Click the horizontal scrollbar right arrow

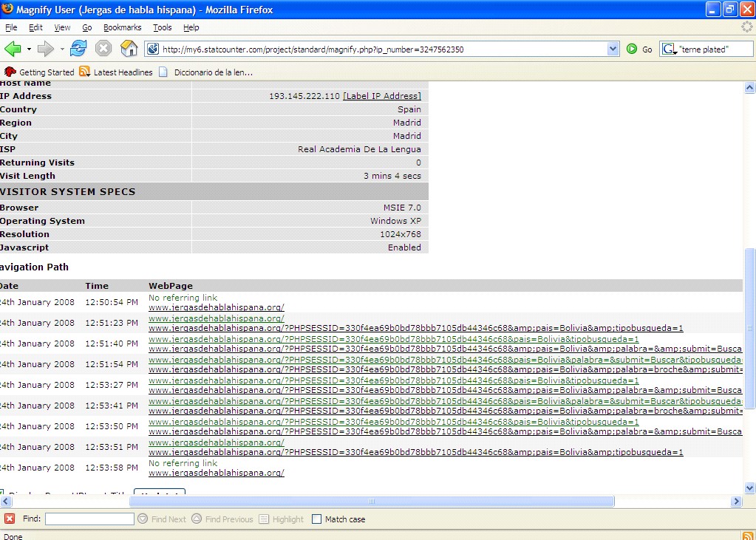pyautogui.click(x=736, y=501)
